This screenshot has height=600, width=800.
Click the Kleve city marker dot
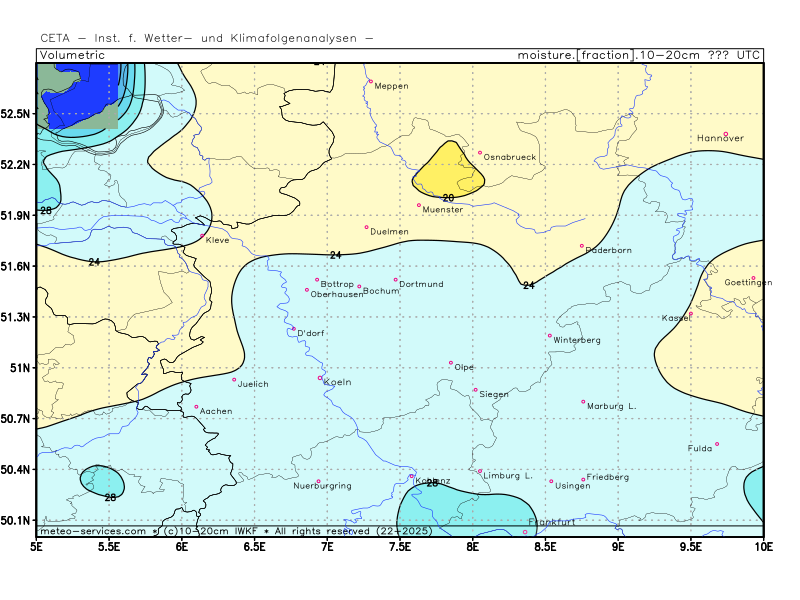[203, 236]
